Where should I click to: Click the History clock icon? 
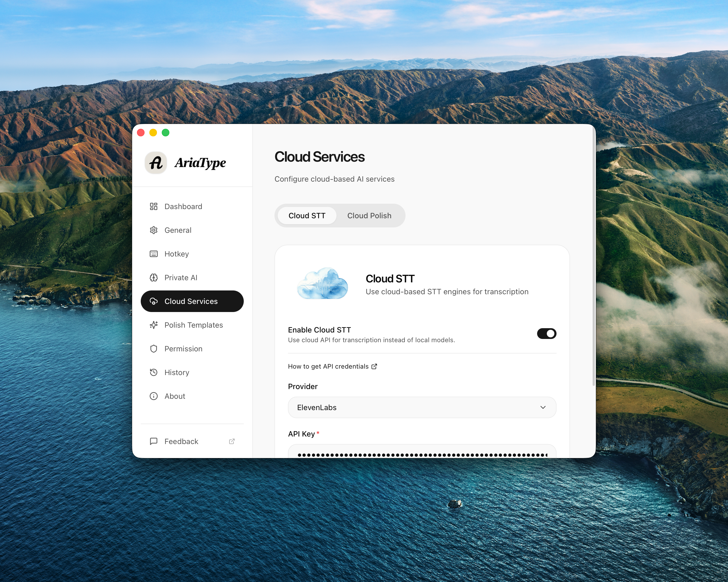pyautogui.click(x=154, y=372)
